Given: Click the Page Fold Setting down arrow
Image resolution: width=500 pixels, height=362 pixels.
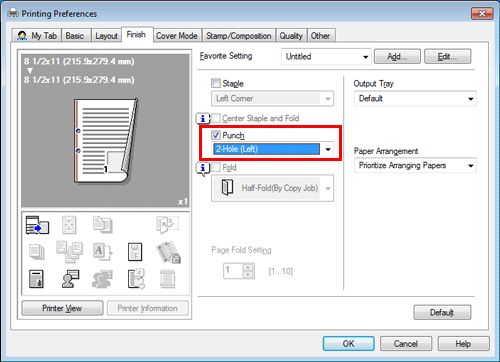Looking at the screenshot, I should click(248, 275).
